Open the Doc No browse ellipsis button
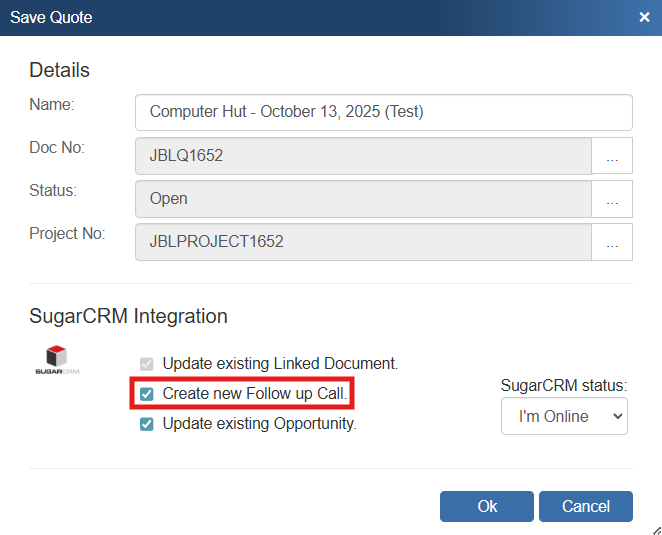The height and width of the screenshot is (535, 662). click(612, 157)
